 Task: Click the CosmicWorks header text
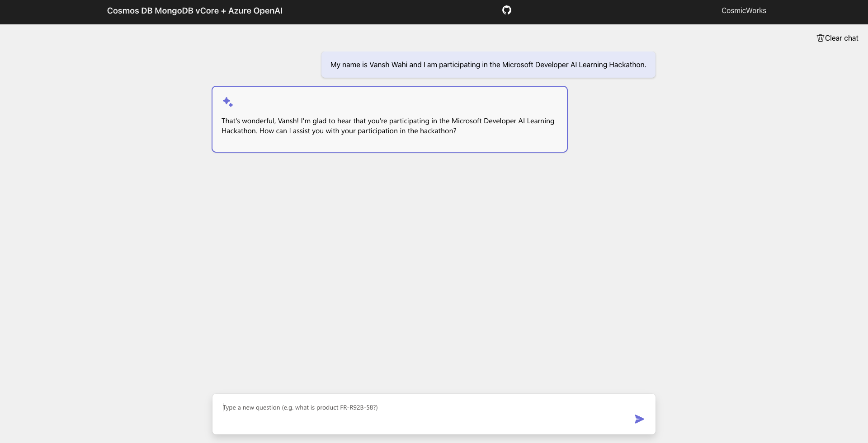click(x=744, y=11)
